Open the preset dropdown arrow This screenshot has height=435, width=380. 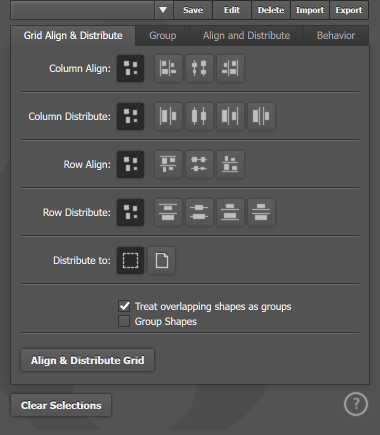[163, 10]
